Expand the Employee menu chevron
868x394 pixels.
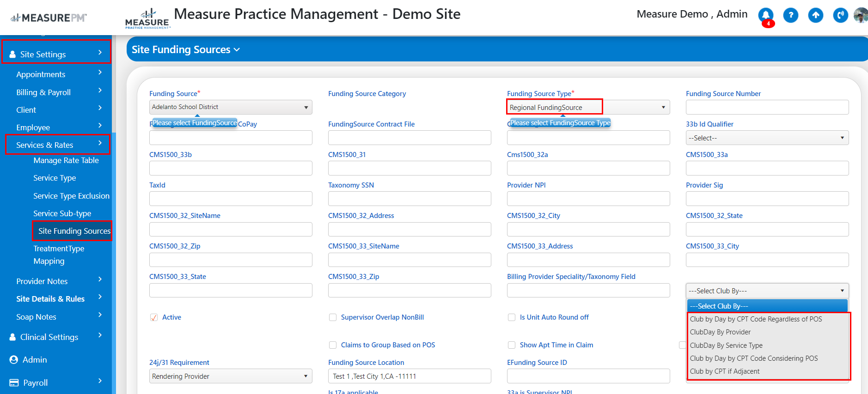(100, 126)
